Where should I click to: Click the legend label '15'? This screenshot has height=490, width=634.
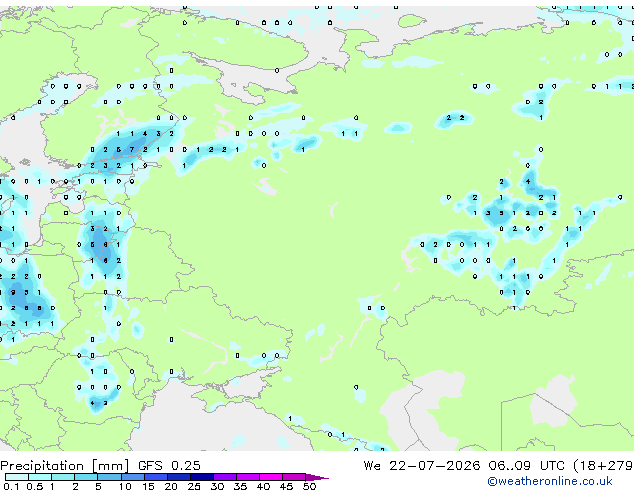pos(148,486)
